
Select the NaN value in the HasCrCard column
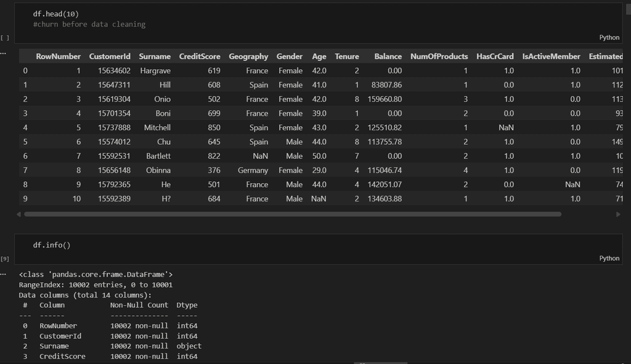click(506, 127)
